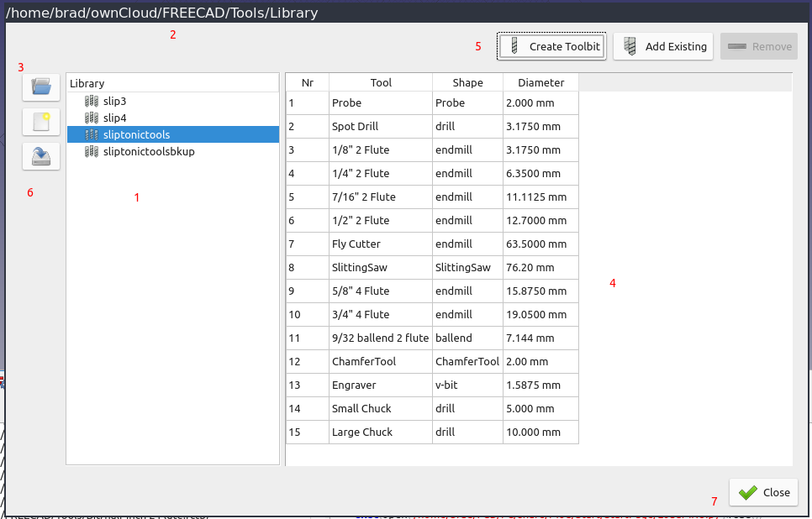Select the Spot Drill tool row

pyautogui.click(x=381, y=126)
